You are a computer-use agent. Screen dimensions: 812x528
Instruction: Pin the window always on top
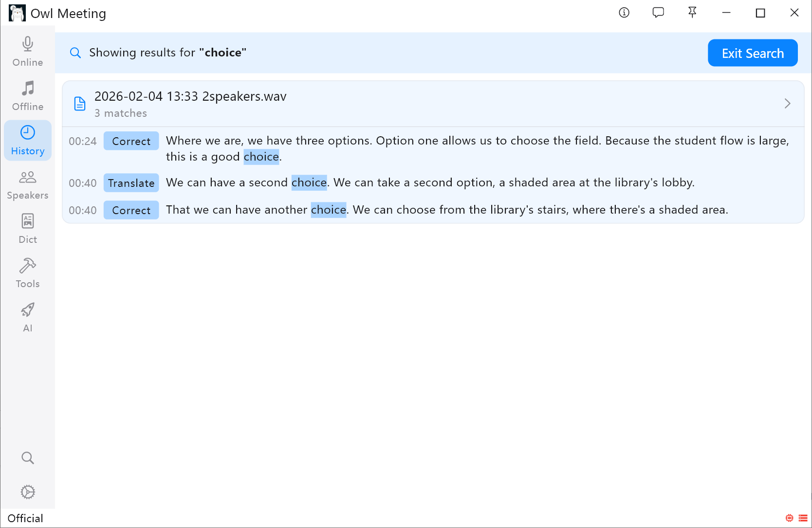coord(692,13)
